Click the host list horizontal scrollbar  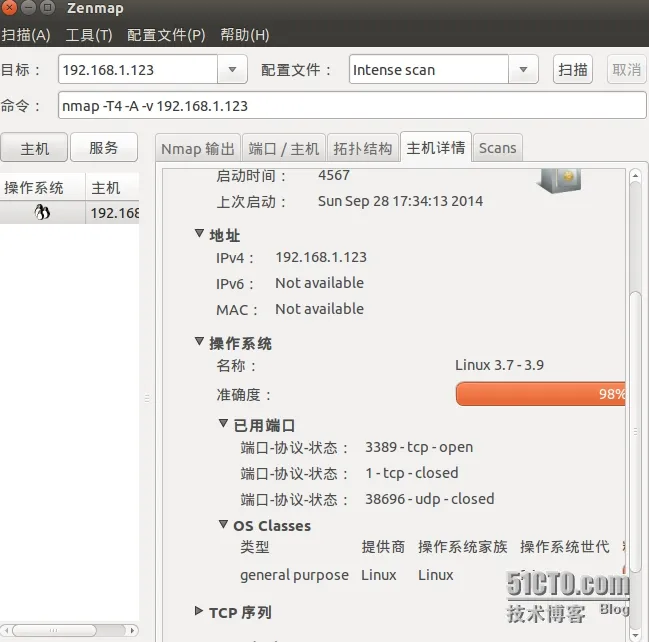coord(55,630)
